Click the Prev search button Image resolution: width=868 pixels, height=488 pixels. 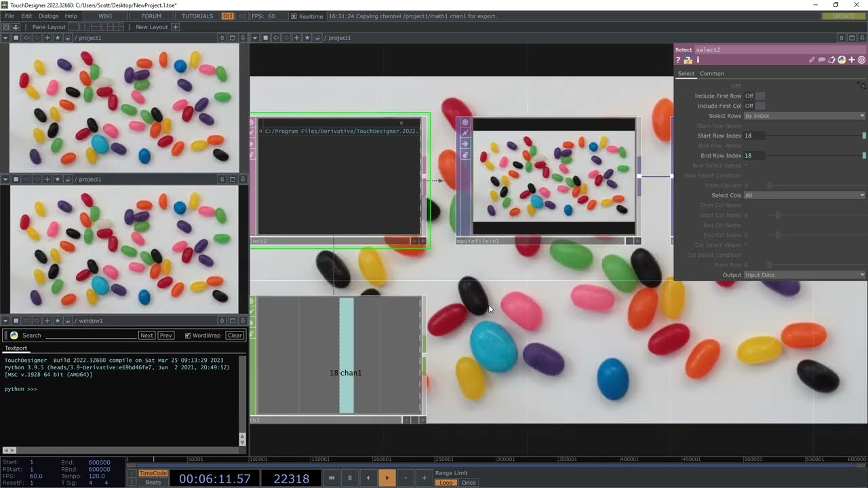166,335
